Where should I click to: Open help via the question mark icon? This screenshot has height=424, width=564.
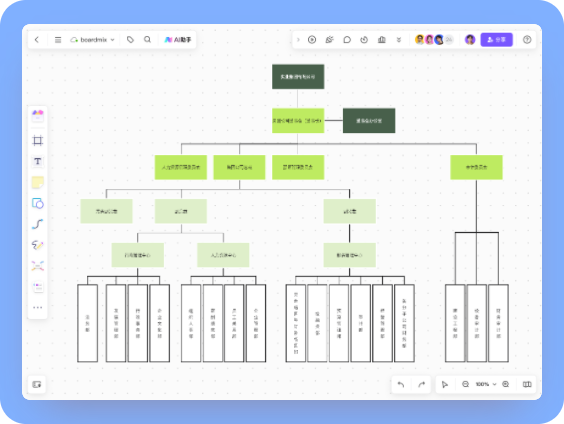coord(527,40)
